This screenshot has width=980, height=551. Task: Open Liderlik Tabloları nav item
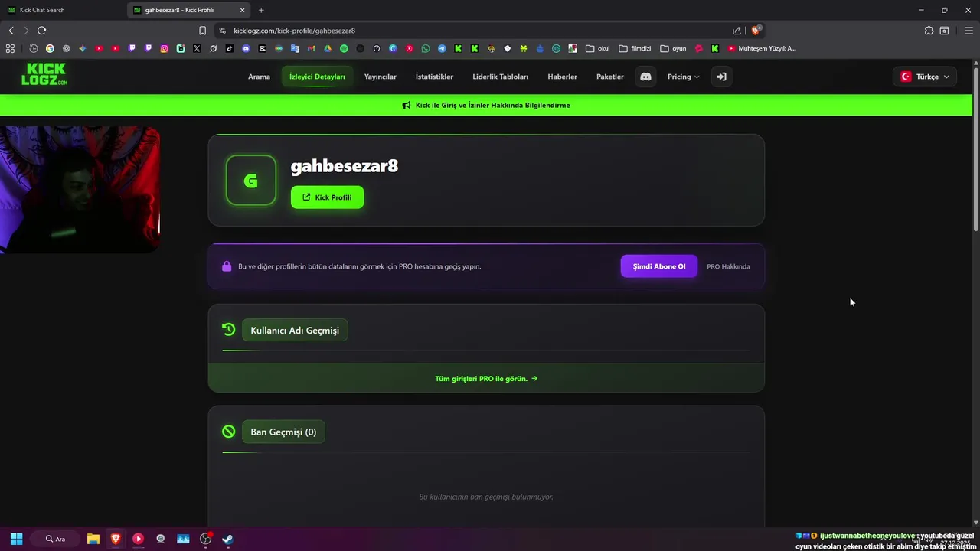pos(501,77)
